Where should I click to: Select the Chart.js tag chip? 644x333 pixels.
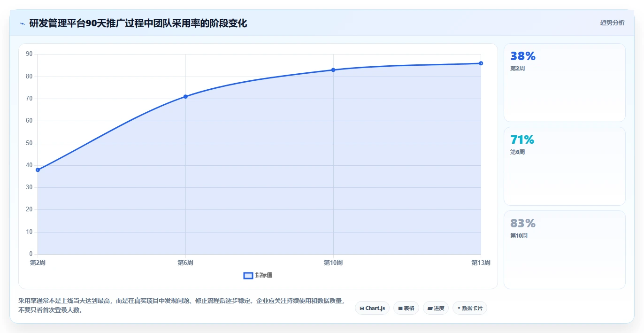point(372,308)
